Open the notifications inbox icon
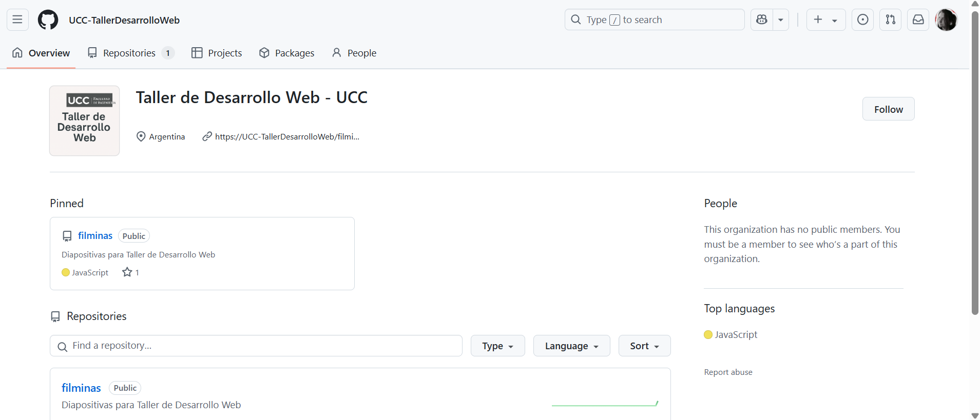 (918, 20)
